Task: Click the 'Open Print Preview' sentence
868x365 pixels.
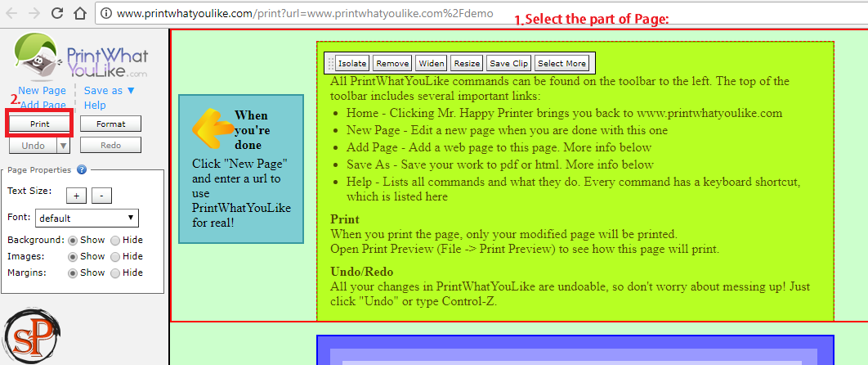Action: click(x=524, y=249)
